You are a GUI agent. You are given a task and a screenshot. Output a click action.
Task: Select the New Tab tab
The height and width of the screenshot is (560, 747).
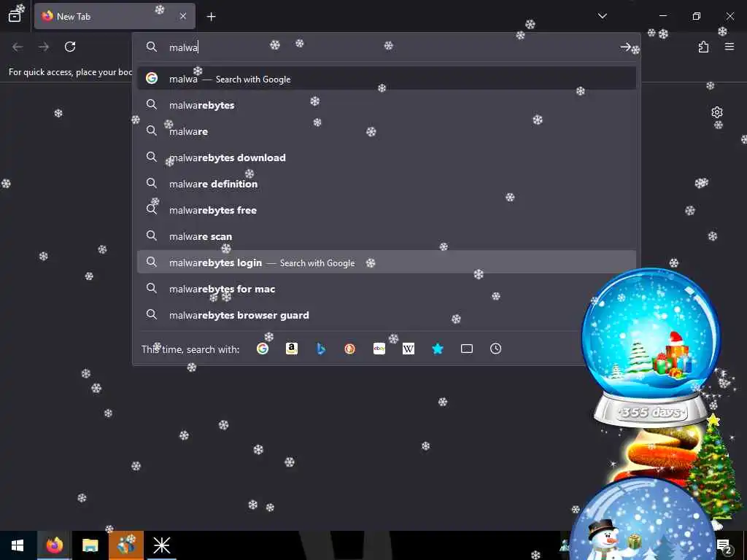coord(115,16)
